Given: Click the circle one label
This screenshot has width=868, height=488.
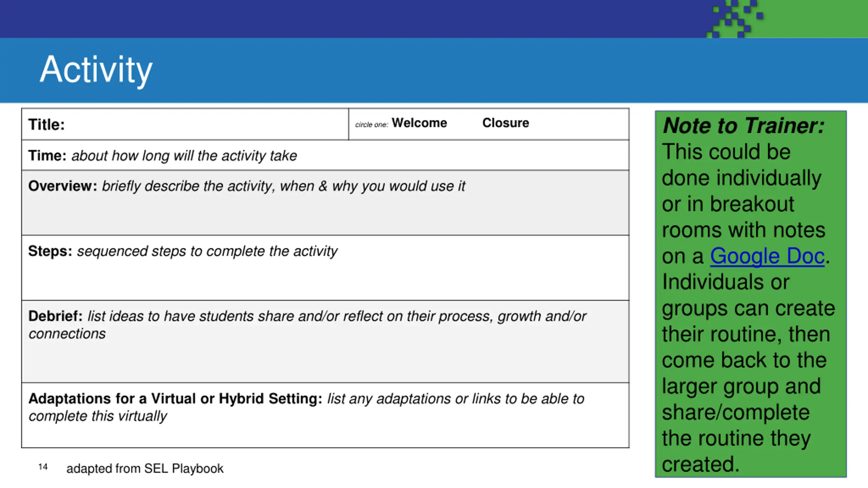Looking at the screenshot, I should (371, 125).
